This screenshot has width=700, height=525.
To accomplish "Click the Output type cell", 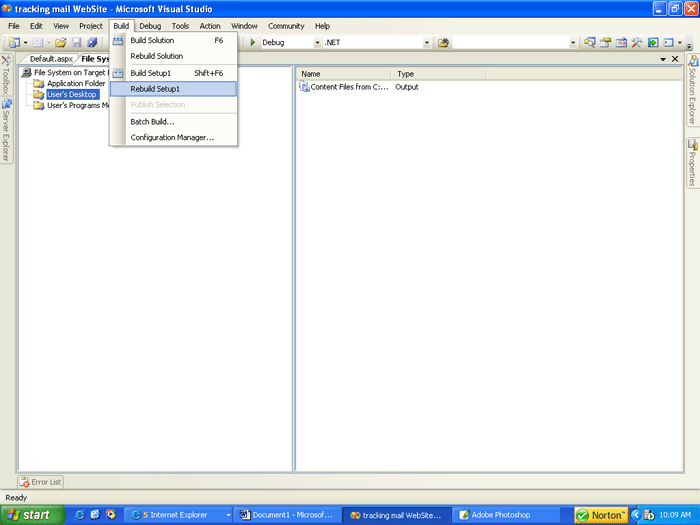I will (407, 87).
